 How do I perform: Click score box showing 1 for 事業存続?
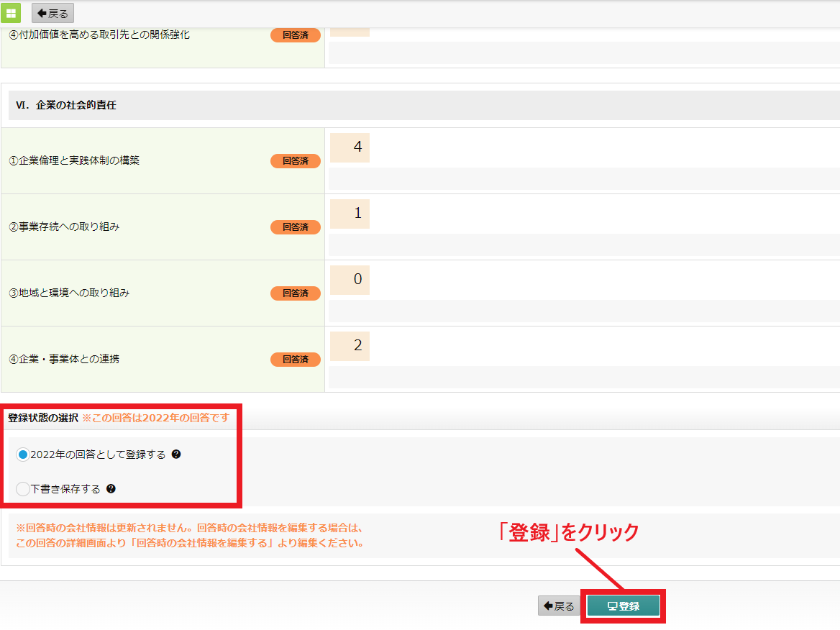pyautogui.click(x=350, y=214)
